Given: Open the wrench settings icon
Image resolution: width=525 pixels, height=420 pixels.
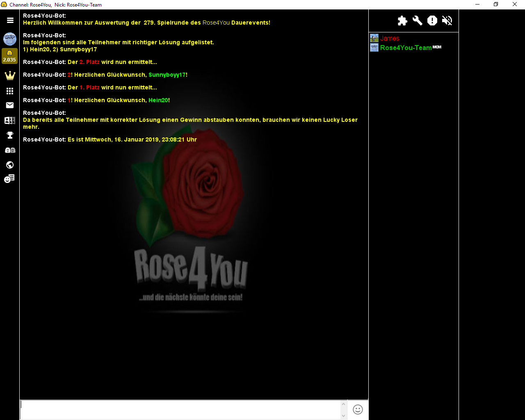Looking at the screenshot, I should click(417, 21).
